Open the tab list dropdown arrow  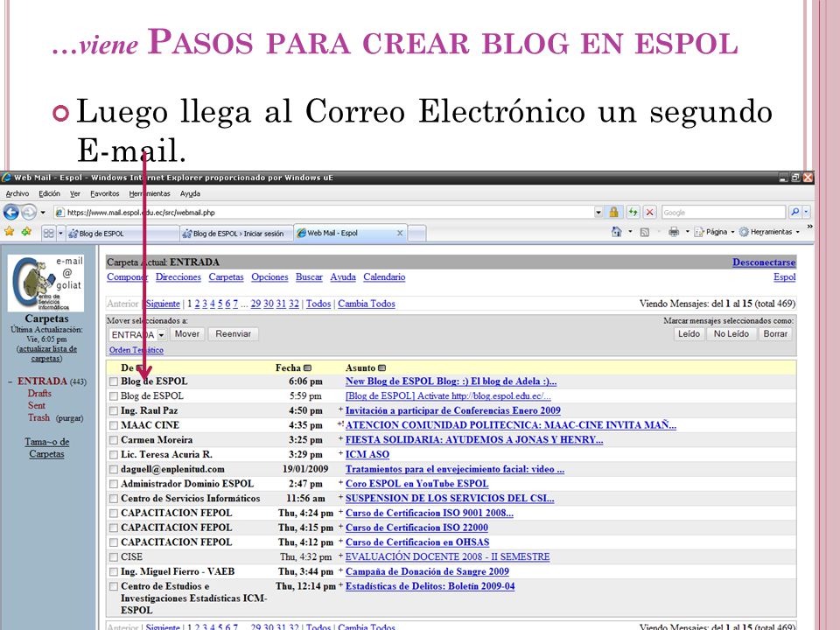(60, 233)
